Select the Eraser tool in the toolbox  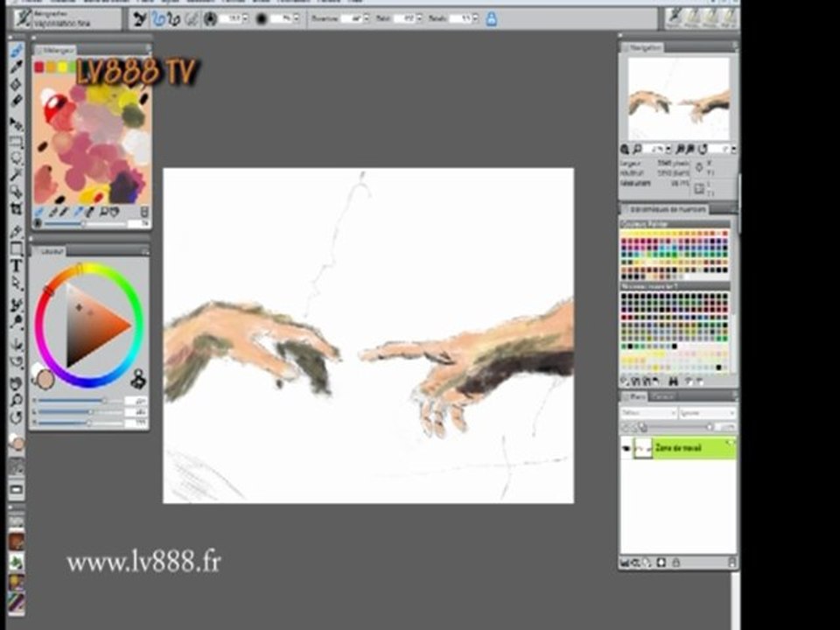click(17, 100)
